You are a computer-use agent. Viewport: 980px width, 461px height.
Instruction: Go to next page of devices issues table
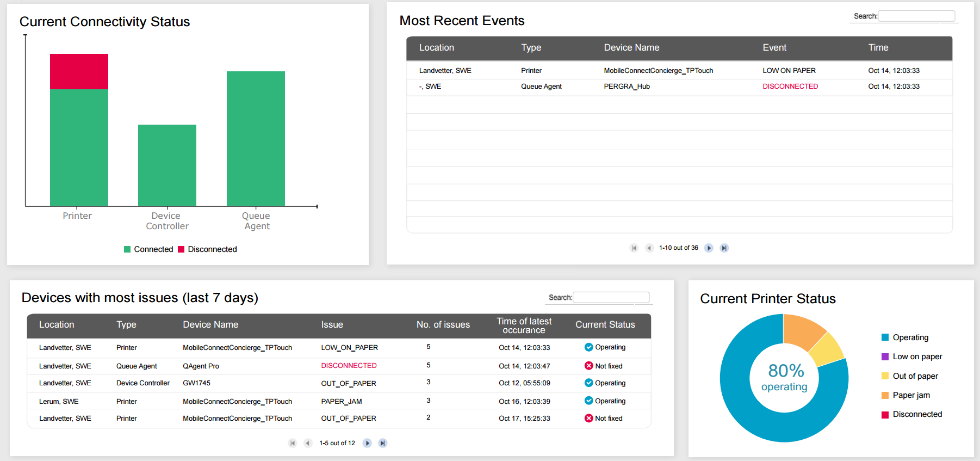pyautogui.click(x=367, y=443)
